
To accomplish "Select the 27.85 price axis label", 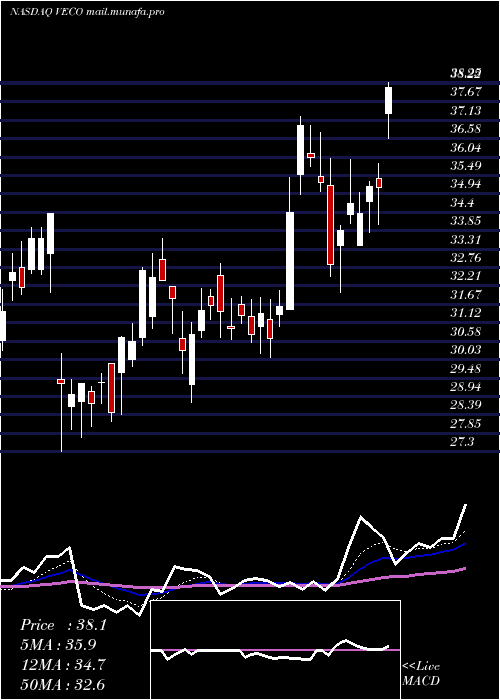I will tap(466, 424).
